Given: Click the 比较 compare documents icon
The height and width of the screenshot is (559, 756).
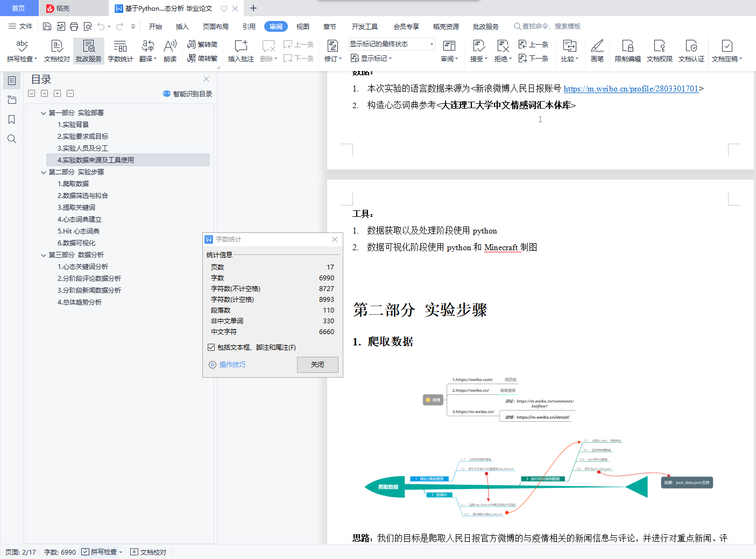Looking at the screenshot, I should click(x=569, y=46).
